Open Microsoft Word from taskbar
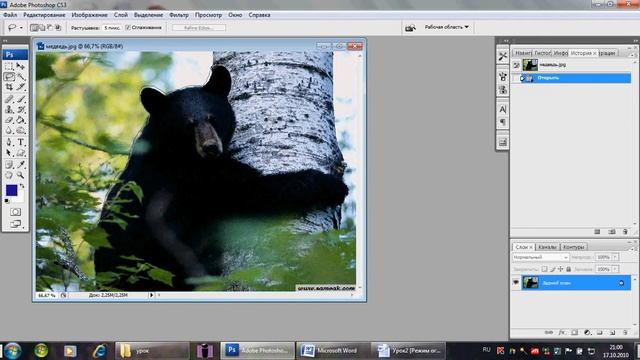 point(332,350)
